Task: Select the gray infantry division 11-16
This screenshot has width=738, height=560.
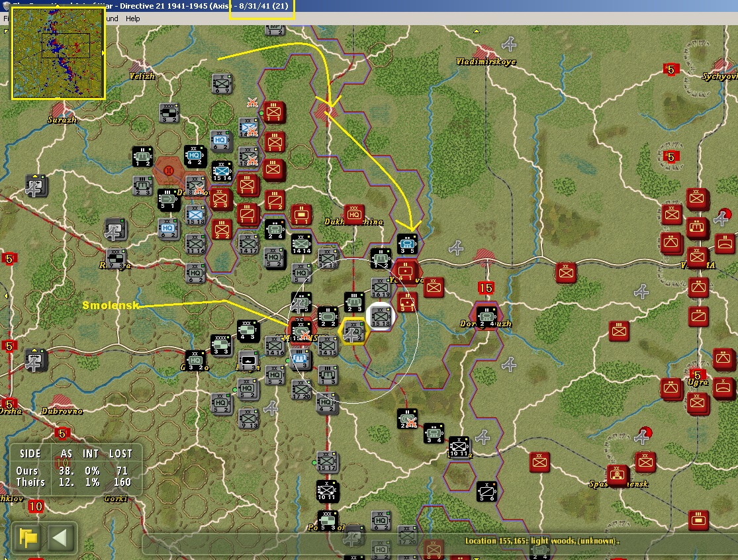Action: (195, 244)
